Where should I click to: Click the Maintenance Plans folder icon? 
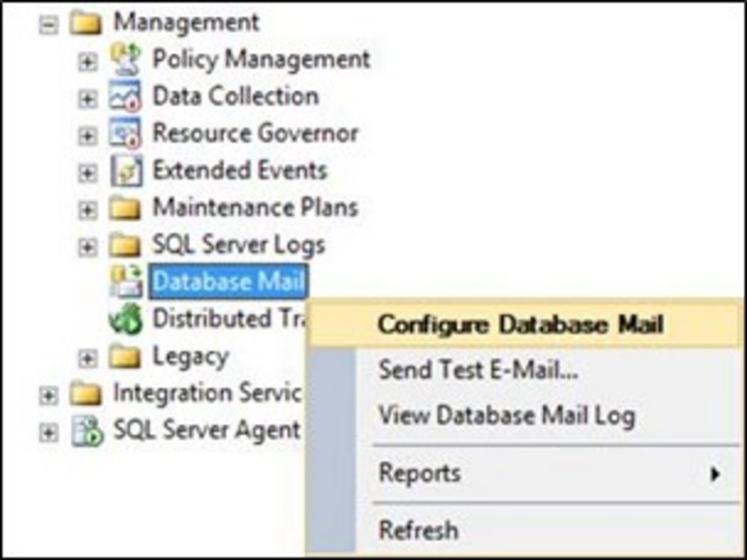click(x=125, y=208)
